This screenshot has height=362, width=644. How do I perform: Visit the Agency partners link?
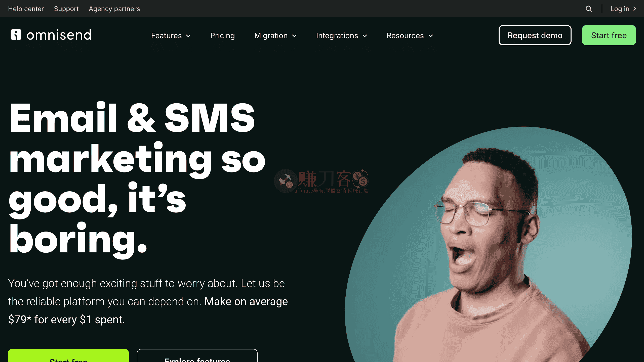[114, 9]
